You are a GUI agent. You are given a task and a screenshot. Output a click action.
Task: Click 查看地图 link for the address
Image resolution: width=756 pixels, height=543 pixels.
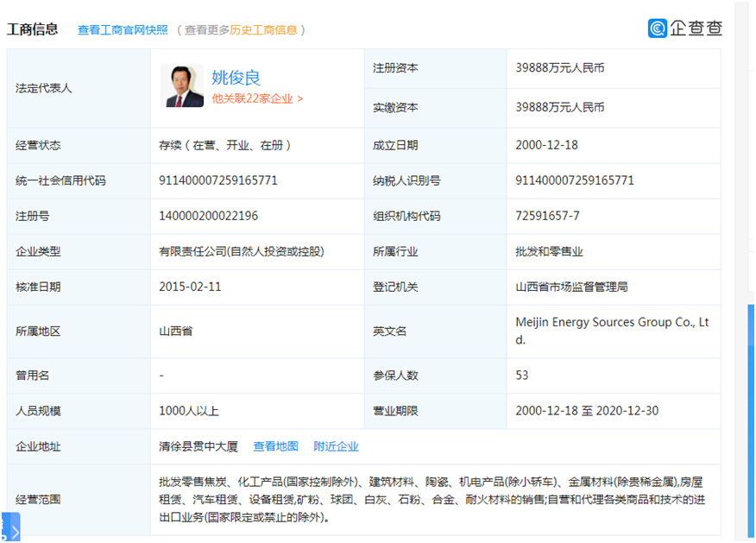(x=275, y=446)
